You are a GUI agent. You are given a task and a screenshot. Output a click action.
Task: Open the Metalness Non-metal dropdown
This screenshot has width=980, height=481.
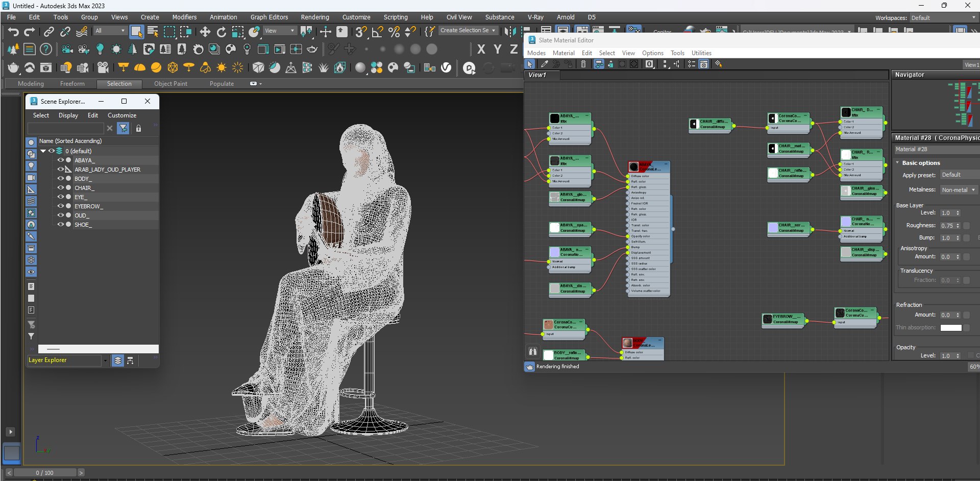(959, 189)
